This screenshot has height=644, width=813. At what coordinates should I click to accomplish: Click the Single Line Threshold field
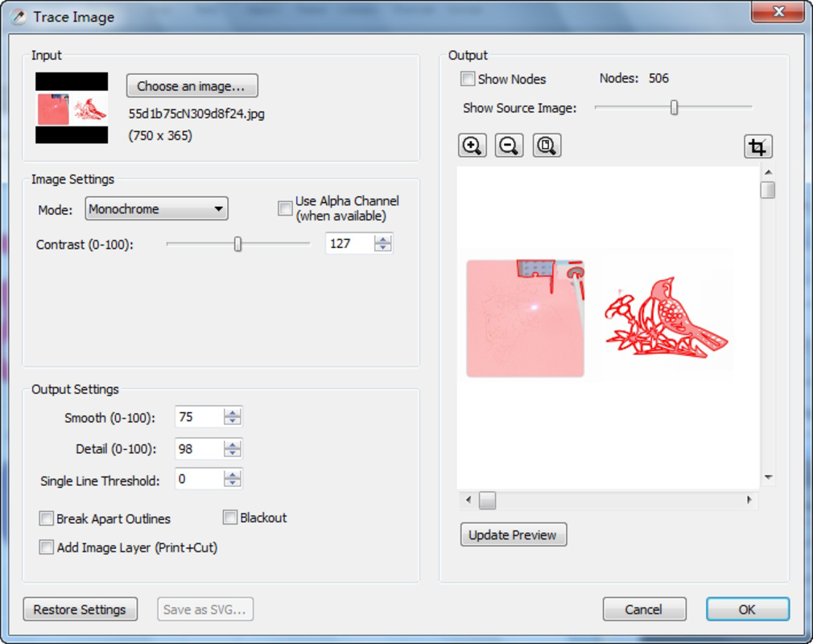pyautogui.click(x=200, y=479)
